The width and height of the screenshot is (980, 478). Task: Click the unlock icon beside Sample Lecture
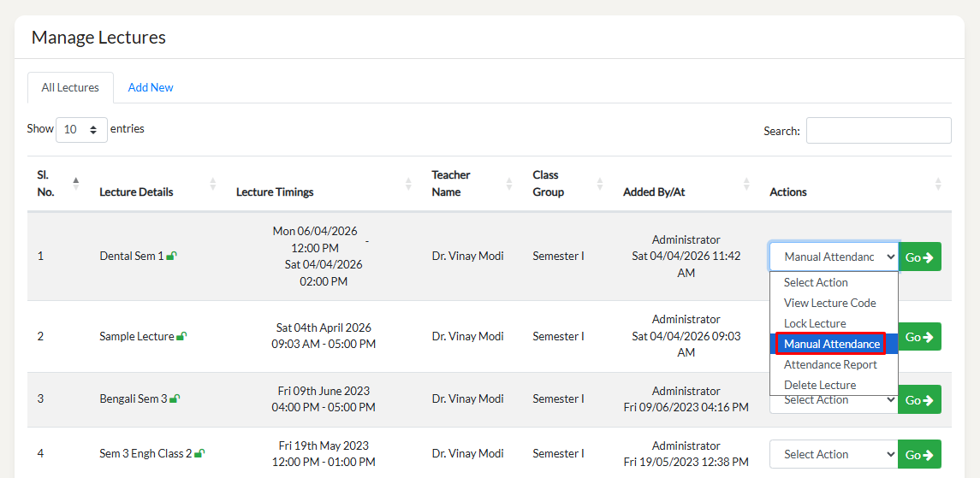(x=181, y=337)
